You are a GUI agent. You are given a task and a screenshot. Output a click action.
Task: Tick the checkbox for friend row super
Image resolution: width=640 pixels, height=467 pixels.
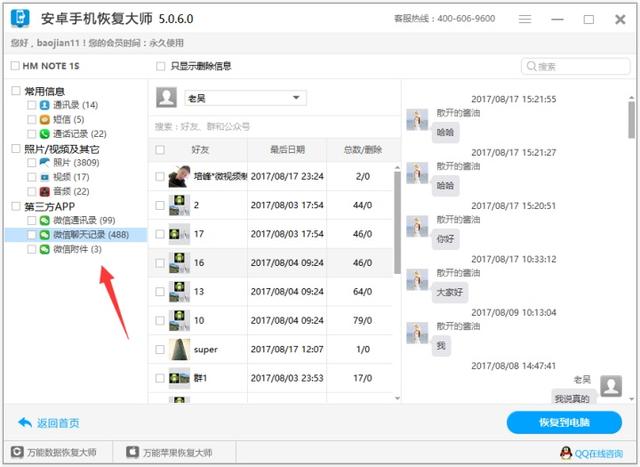coord(160,349)
